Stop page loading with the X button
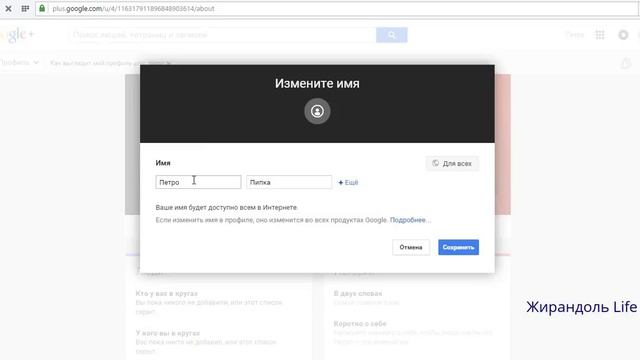640x360 pixels. click(x=8, y=8)
